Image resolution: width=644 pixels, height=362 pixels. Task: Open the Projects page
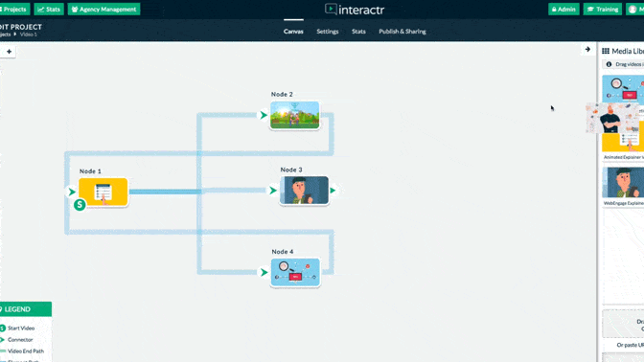[14, 9]
